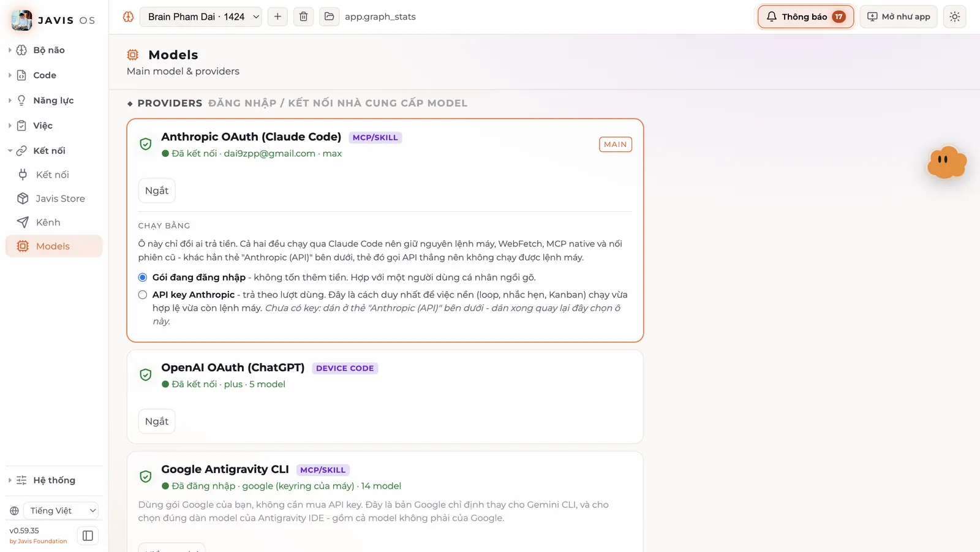Open the Models sidebar item
The height and width of the screenshot is (552, 980).
(54, 246)
